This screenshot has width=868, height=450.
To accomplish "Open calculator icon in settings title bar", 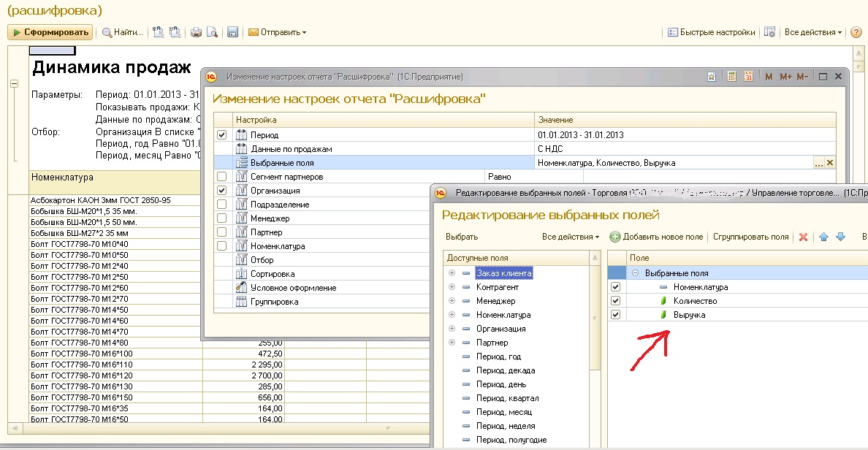I will pyautogui.click(x=731, y=77).
